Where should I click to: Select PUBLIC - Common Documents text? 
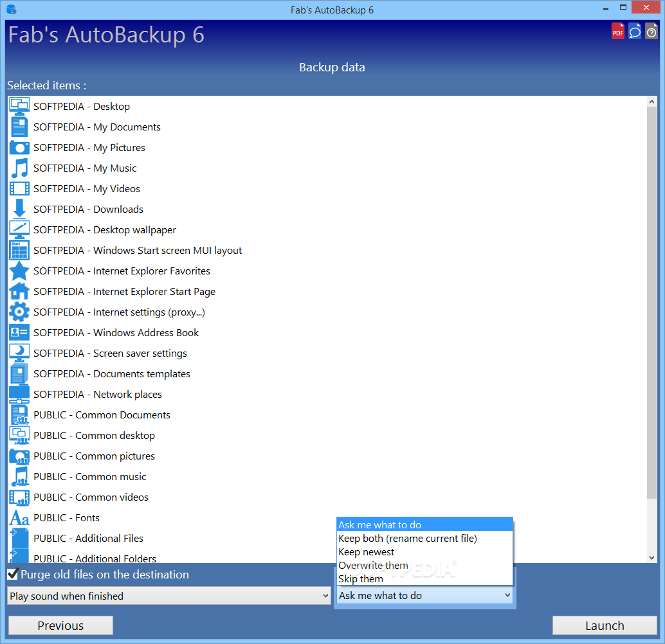[x=102, y=415]
